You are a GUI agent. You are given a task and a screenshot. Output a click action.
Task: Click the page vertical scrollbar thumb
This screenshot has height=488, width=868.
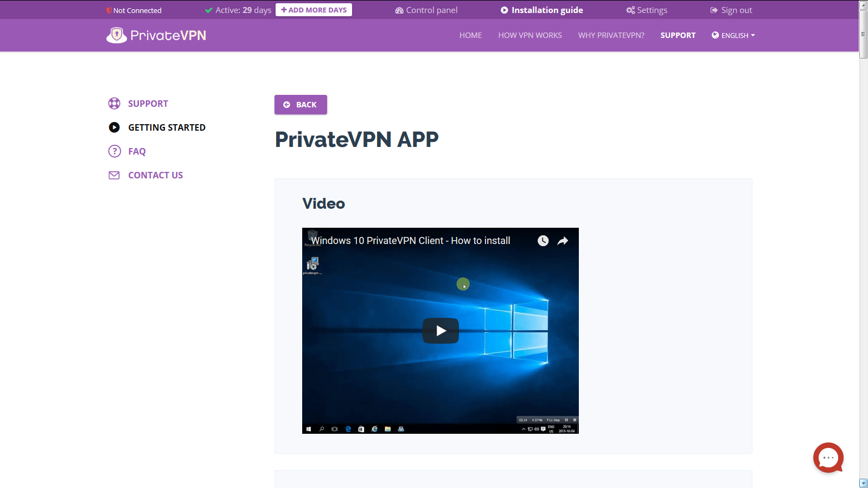[x=863, y=34]
